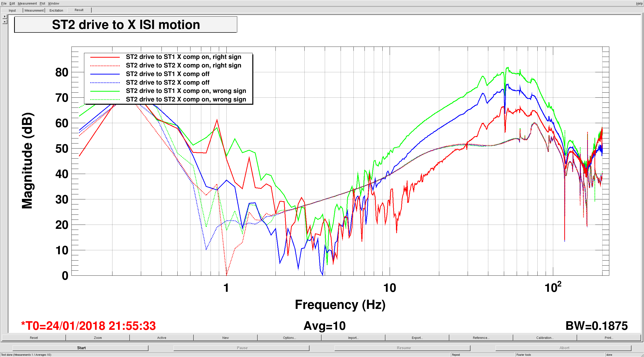
Task: Switch to the Input tab
Action: [x=12, y=10]
